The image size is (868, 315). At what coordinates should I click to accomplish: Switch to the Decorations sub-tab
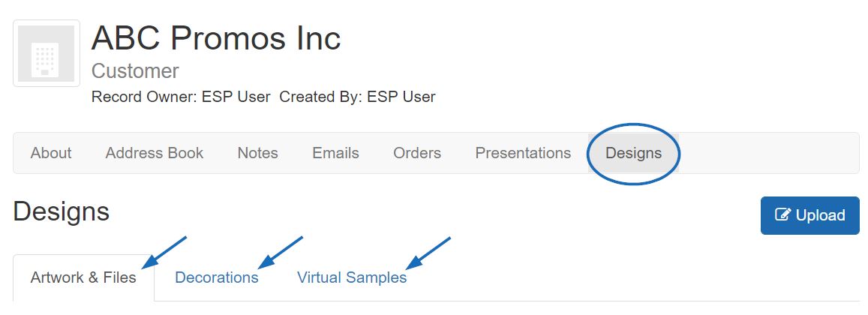217,277
